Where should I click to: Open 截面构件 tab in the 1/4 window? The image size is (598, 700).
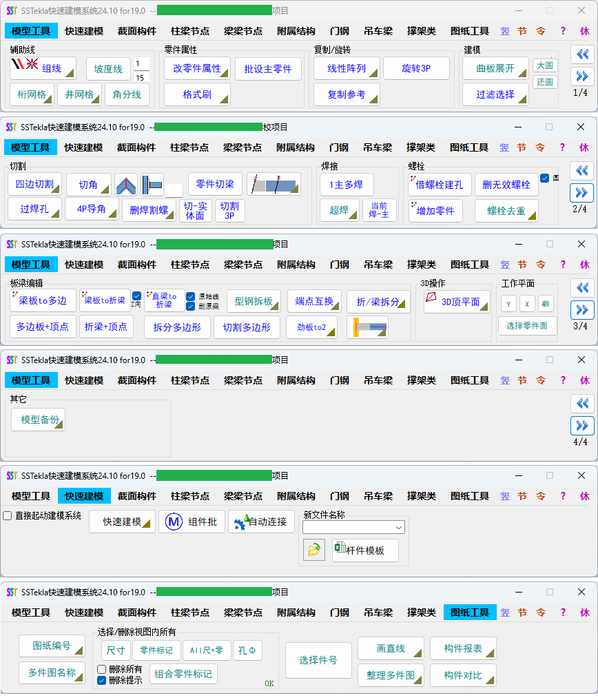137,31
